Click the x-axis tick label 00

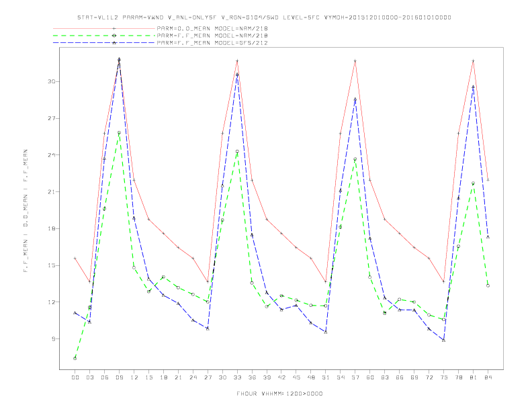point(75,377)
